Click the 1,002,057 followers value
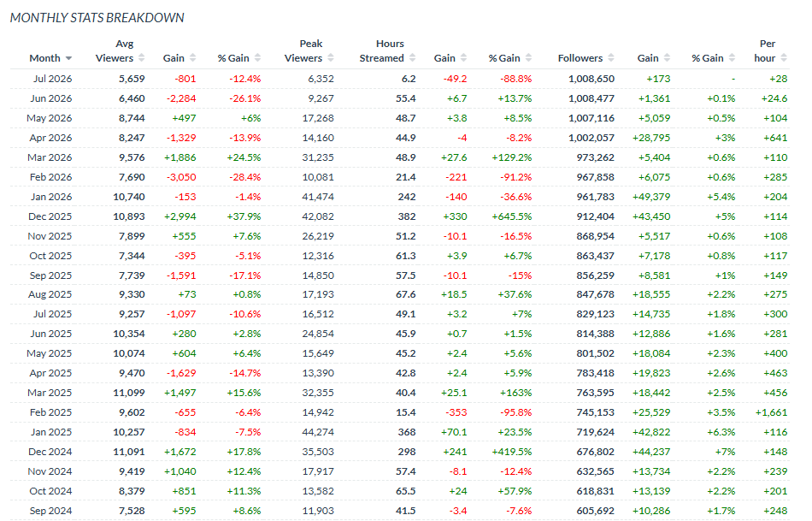The width and height of the screenshot is (812, 521). (591, 138)
